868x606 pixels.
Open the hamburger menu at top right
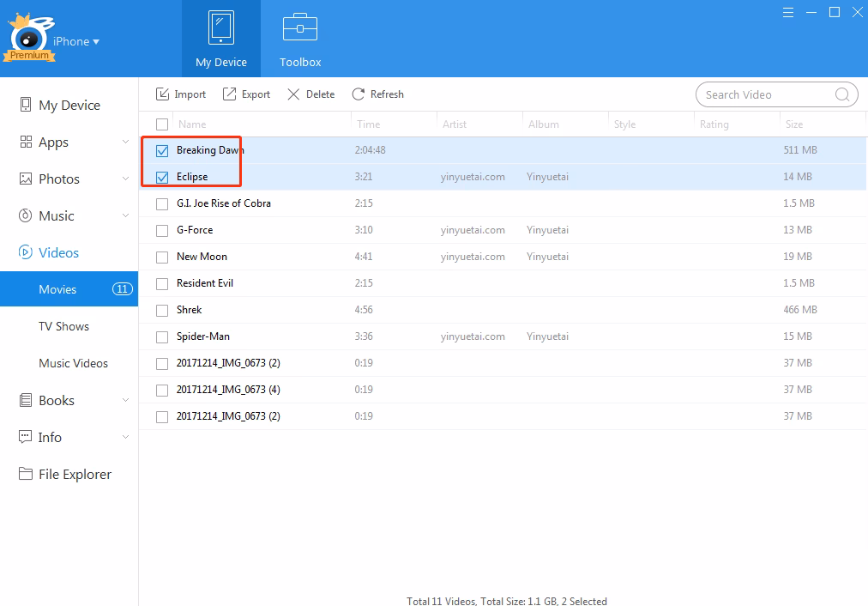point(787,12)
